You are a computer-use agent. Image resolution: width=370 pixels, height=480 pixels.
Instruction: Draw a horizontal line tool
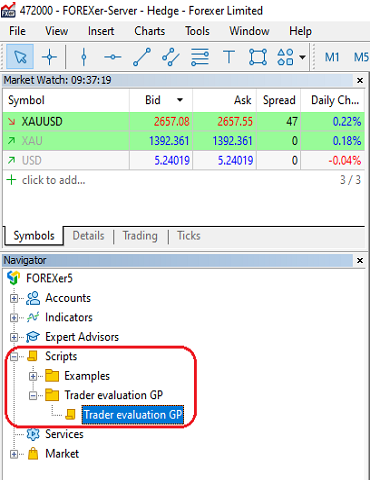click(113, 57)
